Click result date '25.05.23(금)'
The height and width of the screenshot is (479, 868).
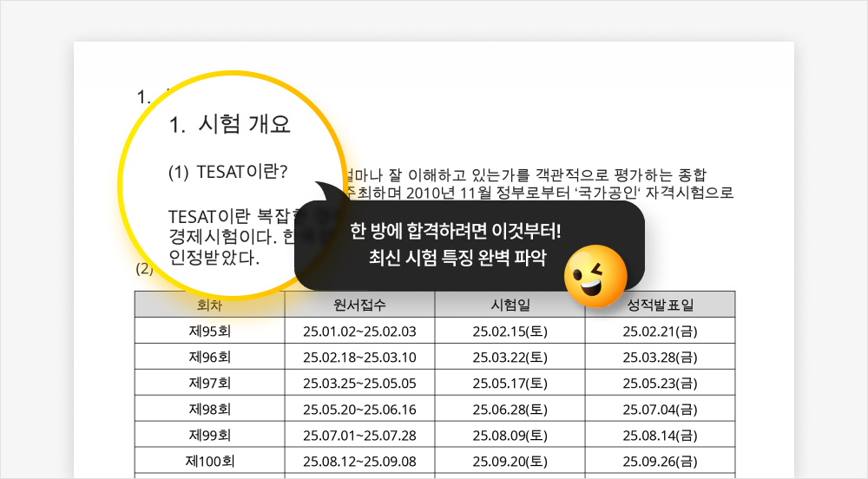660,384
